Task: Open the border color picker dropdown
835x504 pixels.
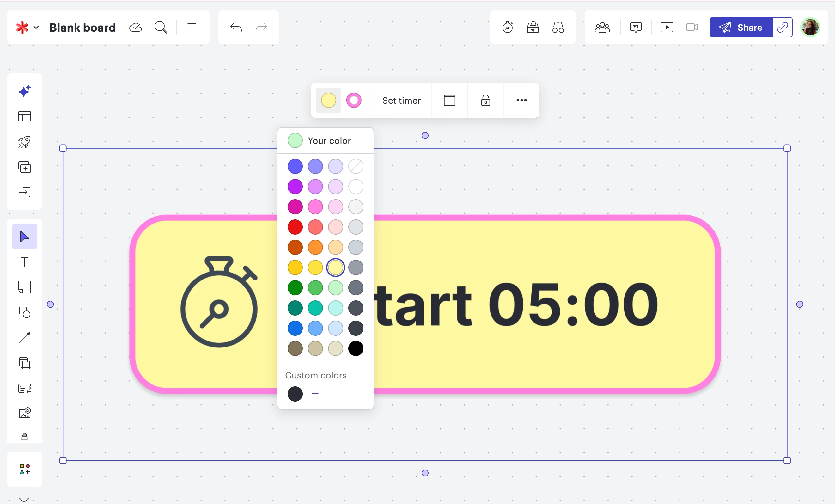Action: point(353,100)
